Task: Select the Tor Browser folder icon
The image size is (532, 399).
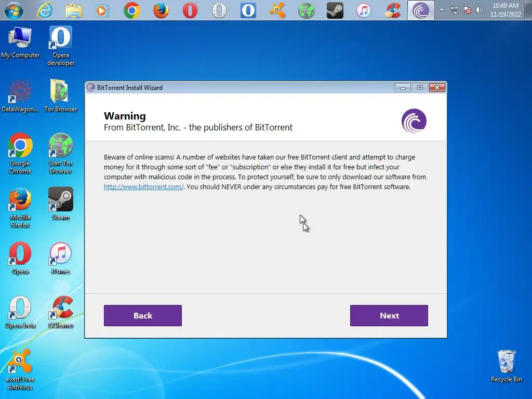Action: point(60,96)
